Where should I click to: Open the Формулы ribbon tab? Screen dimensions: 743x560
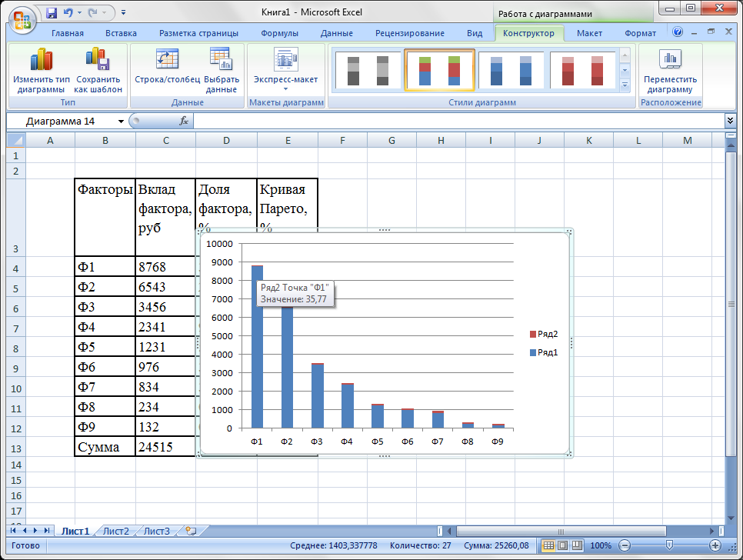(279, 33)
